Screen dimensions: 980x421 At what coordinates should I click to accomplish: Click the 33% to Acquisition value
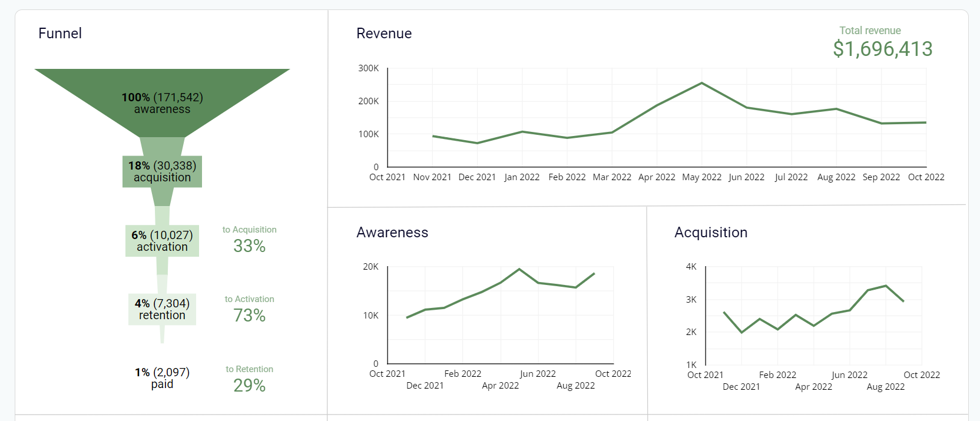(249, 246)
